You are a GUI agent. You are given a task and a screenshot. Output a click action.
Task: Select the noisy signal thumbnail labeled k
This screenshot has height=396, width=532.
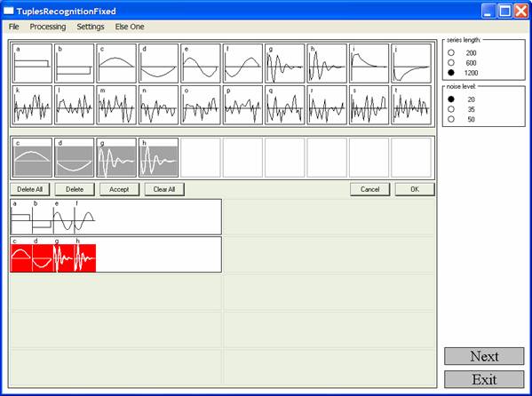32,105
